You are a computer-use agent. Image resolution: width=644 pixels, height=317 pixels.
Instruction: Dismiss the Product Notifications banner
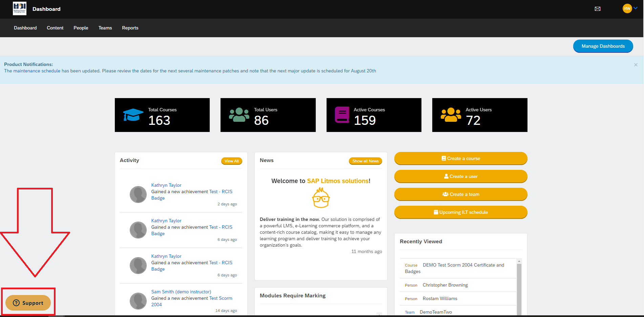636,65
